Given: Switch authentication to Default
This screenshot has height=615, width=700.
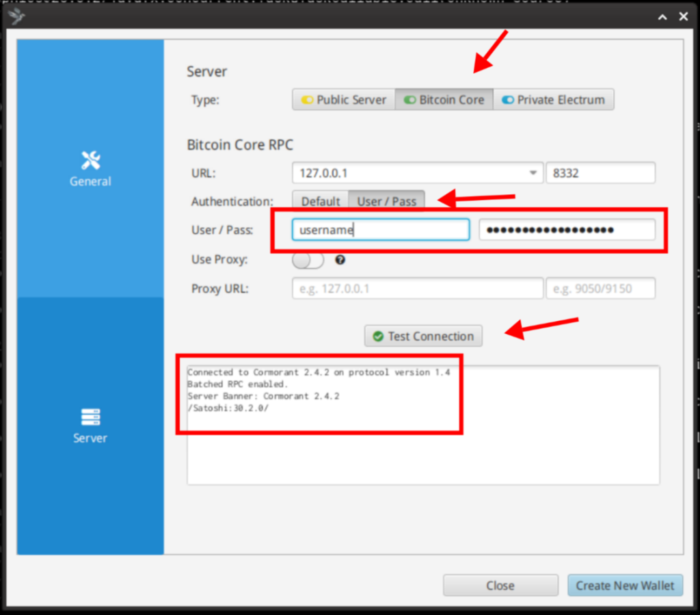Looking at the screenshot, I should click(x=320, y=201).
